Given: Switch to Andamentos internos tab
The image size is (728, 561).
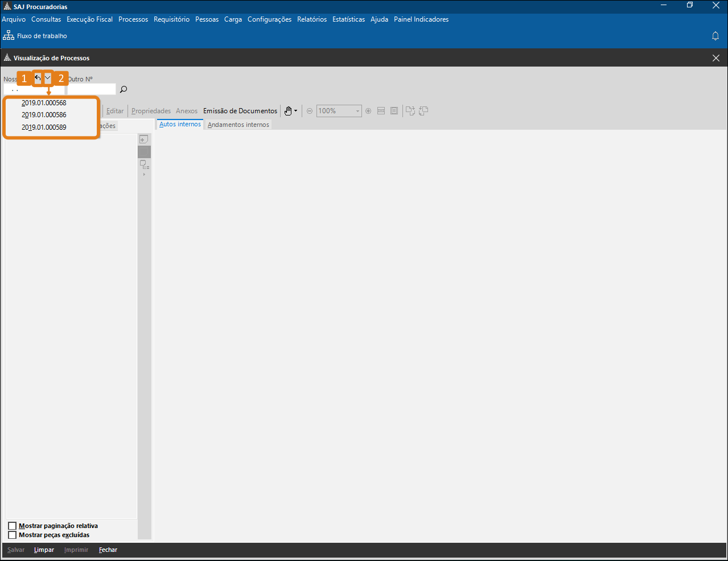Looking at the screenshot, I should coord(238,125).
